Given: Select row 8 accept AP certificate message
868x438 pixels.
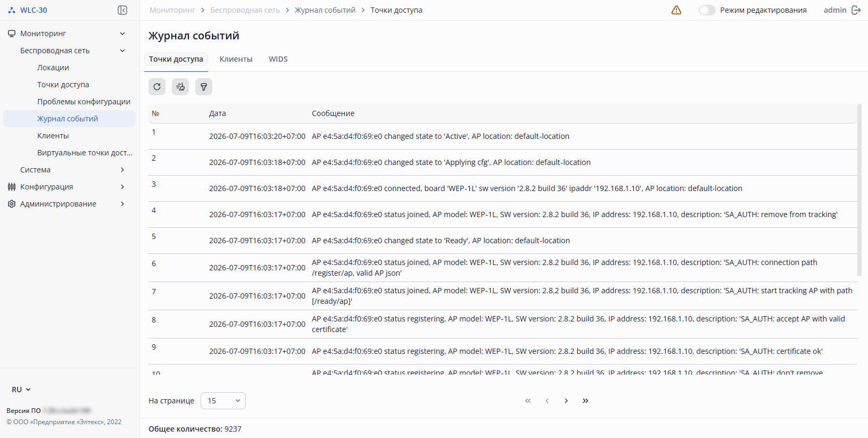Looking at the screenshot, I should [578, 324].
